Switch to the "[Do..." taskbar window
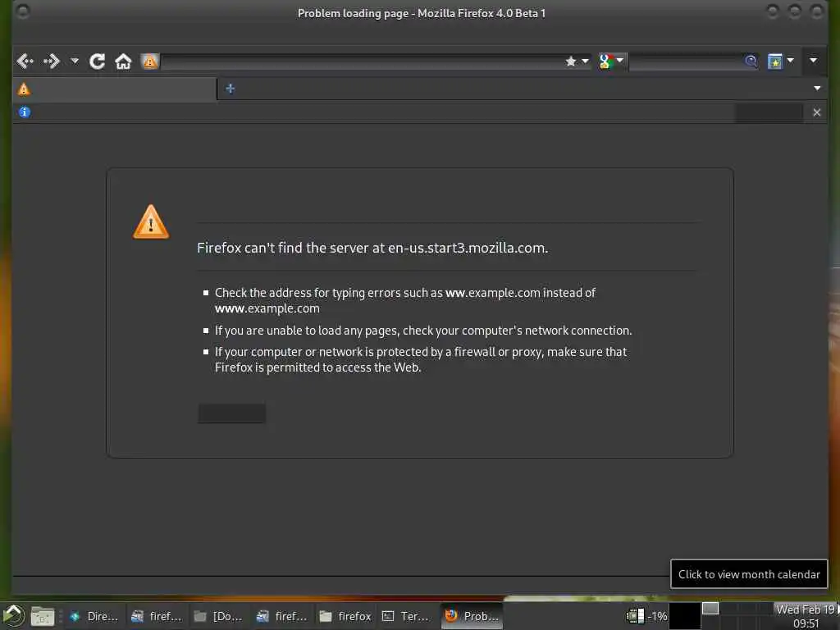The width and height of the screenshot is (840, 630). pos(218,617)
